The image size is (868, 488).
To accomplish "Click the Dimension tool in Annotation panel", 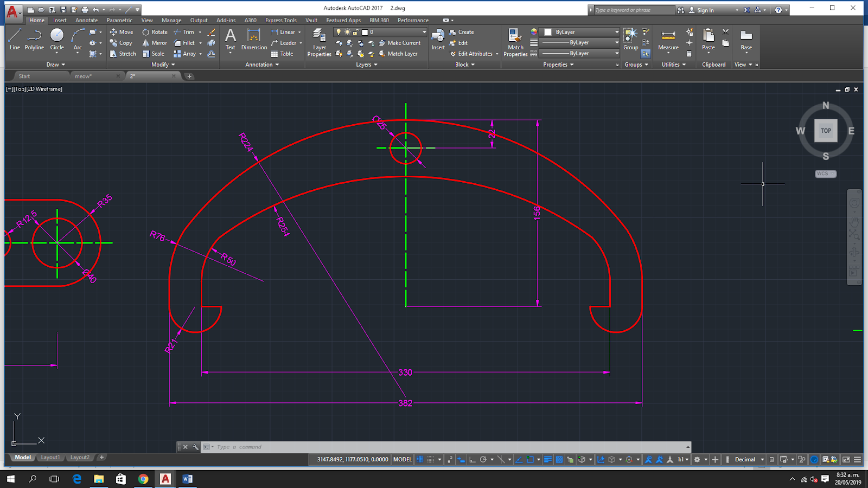I will [253, 38].
